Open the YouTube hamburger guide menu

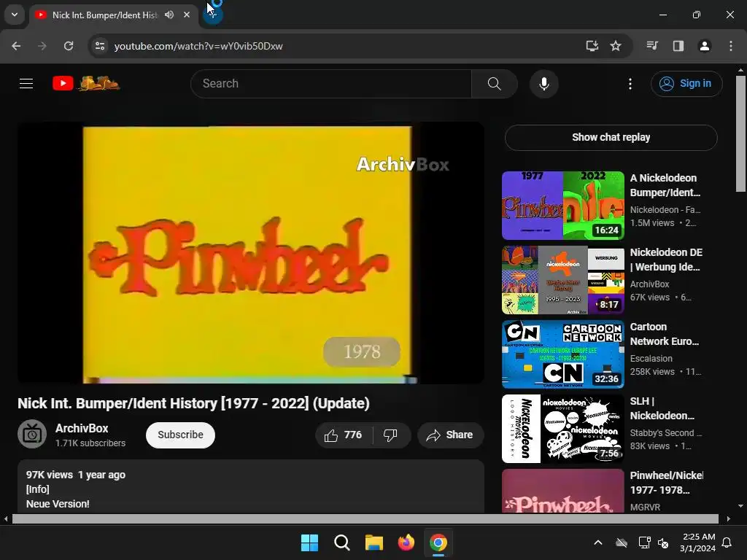(x=26, y=84)
